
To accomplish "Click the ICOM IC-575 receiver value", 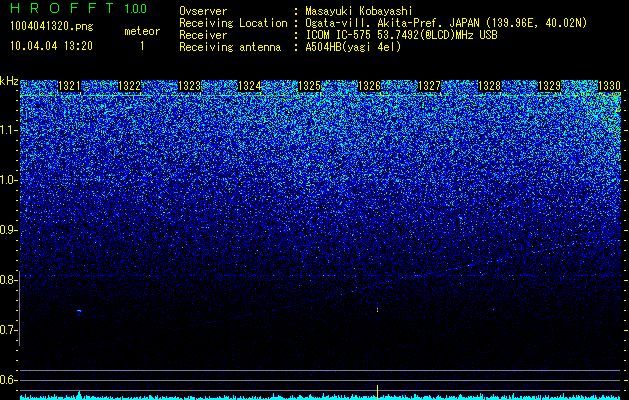I will click(x=401, y=35).
